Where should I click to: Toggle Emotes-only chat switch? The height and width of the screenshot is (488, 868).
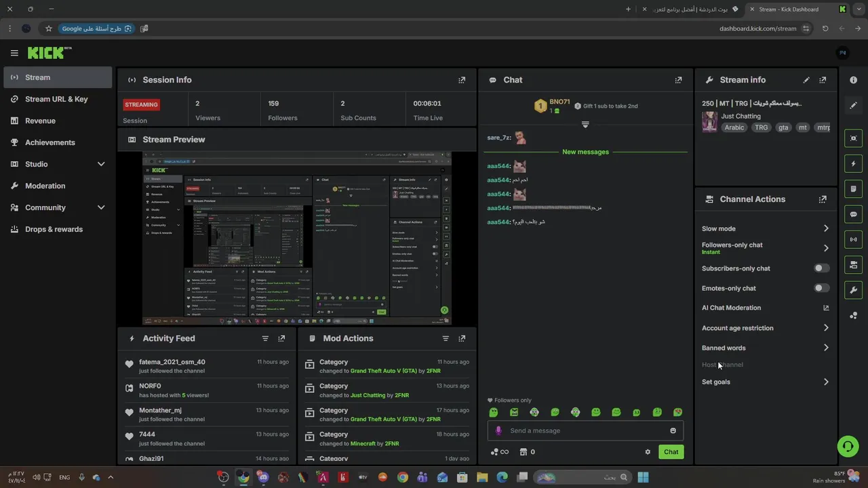(821, 288)
